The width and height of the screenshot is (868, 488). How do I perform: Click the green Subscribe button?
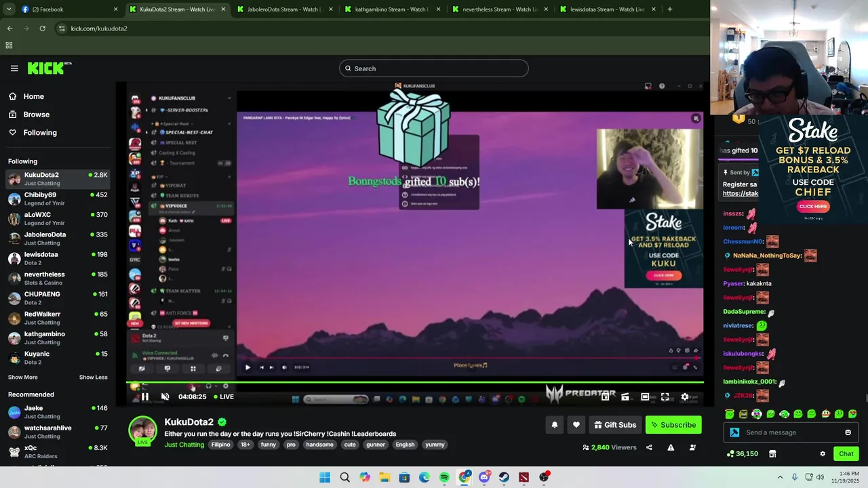tap(673, 425)
